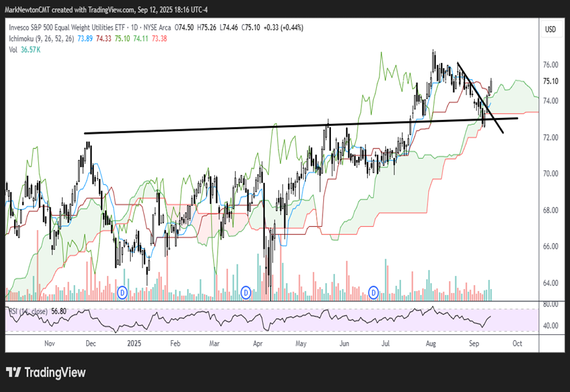
Task: Click the 2025 label on the time axis
Action: [x=134, y=343]
